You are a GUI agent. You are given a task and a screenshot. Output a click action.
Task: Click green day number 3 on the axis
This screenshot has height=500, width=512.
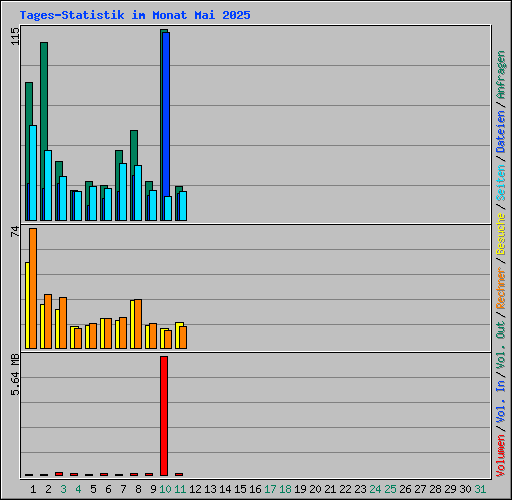click(x=63, y=489)
